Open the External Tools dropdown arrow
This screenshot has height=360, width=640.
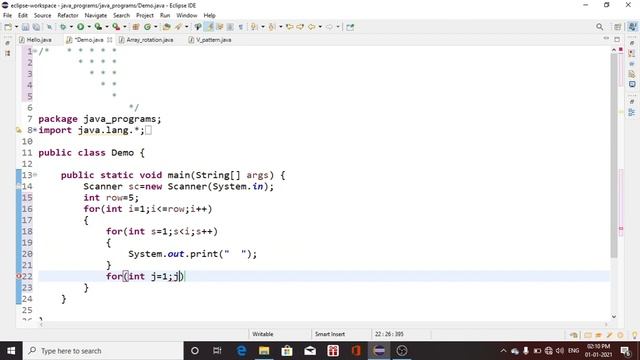[125, 27]
